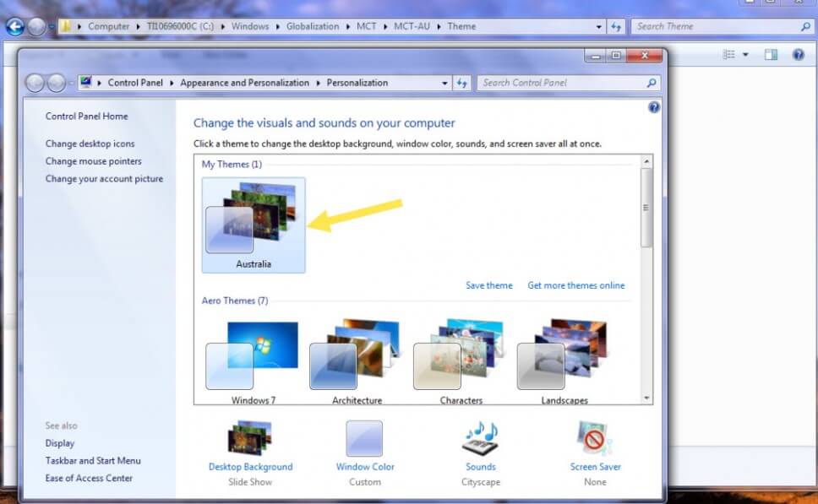Select the Landscapes Aero theme
Image resolution: width=818 pixels, height=504 pixels.
tap(564, 361)
